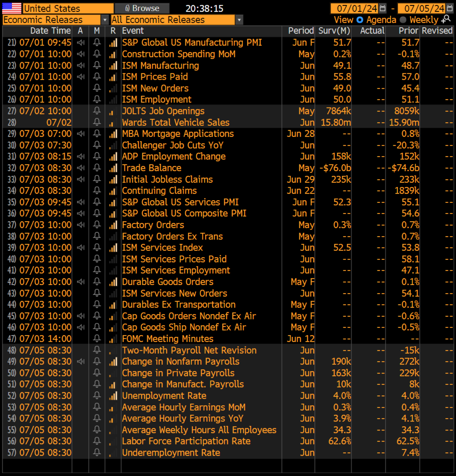Click relevance bars icon for MBA Mortgage Applications

click(113, 134)
